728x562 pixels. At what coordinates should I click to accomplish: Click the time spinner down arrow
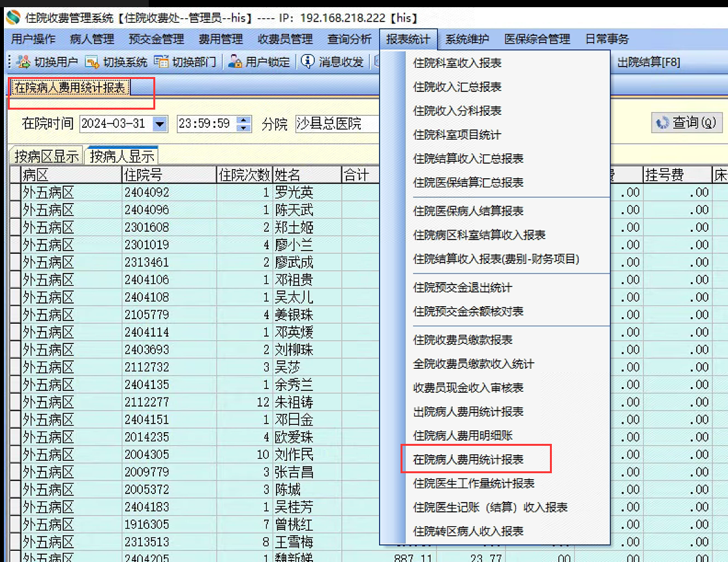point(244,128)
